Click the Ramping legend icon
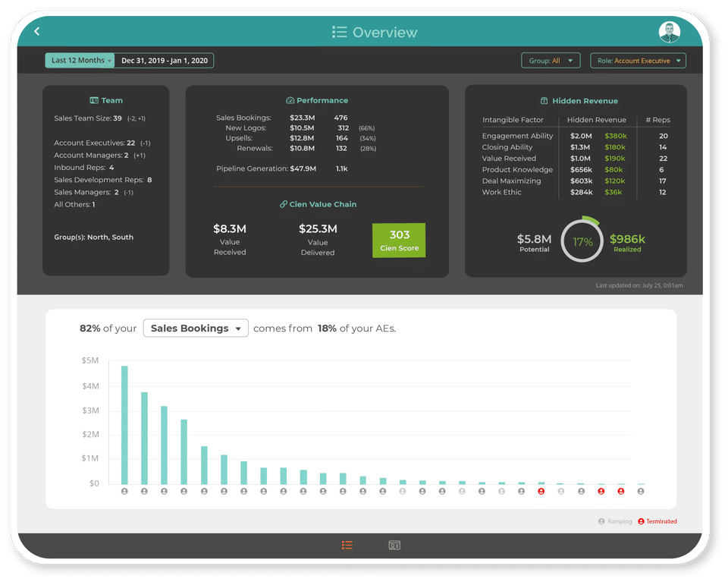The image size is (728, 582). click(x=601, y=521)
